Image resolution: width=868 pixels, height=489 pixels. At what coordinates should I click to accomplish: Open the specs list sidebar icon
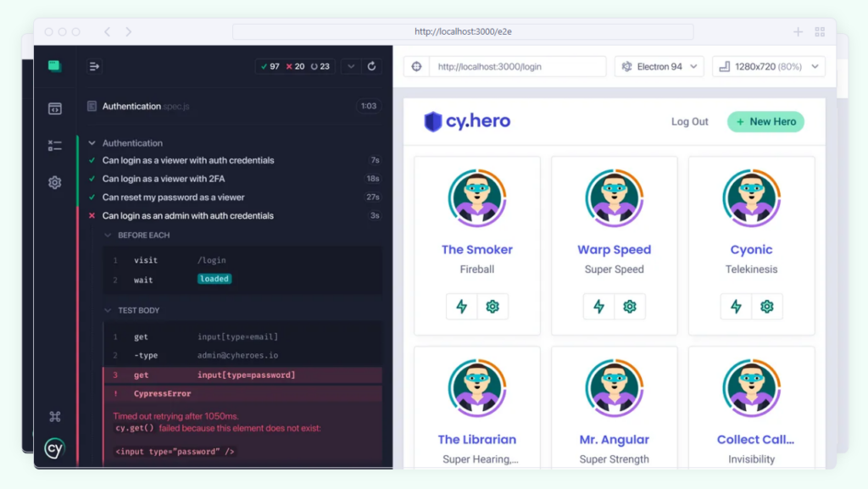(x=55, y=108)
